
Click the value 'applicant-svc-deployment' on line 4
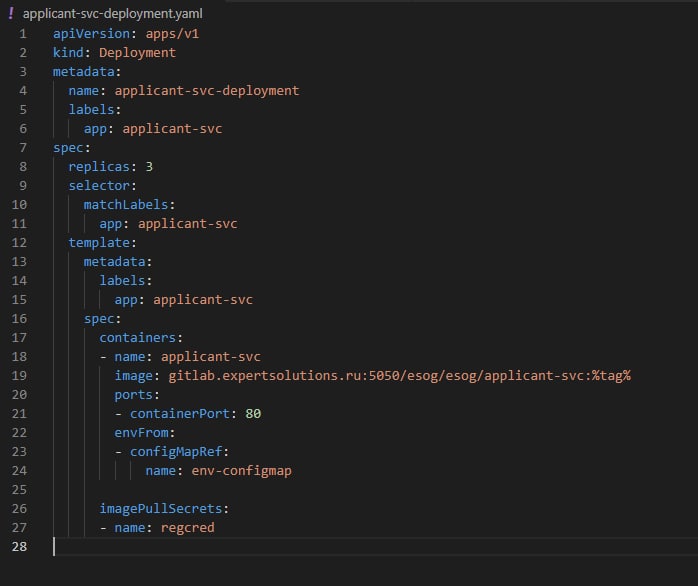(207, 91)
